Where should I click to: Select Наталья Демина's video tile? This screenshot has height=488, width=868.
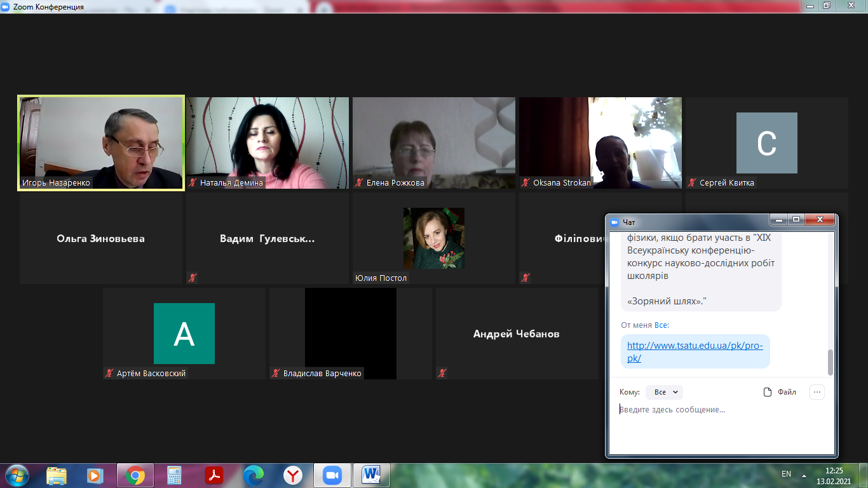click(x=268, y=143)
